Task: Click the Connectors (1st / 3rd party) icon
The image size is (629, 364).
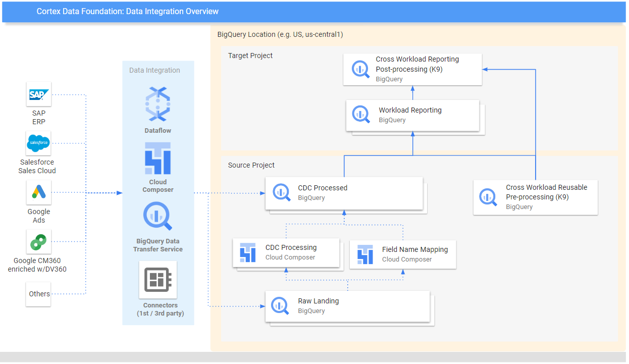Action: [158, 279]
